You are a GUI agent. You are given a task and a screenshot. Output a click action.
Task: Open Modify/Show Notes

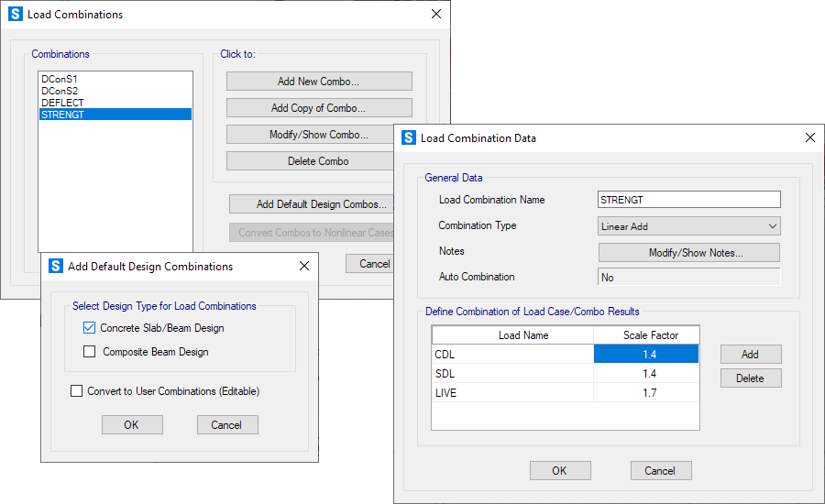tap(688, 253)
